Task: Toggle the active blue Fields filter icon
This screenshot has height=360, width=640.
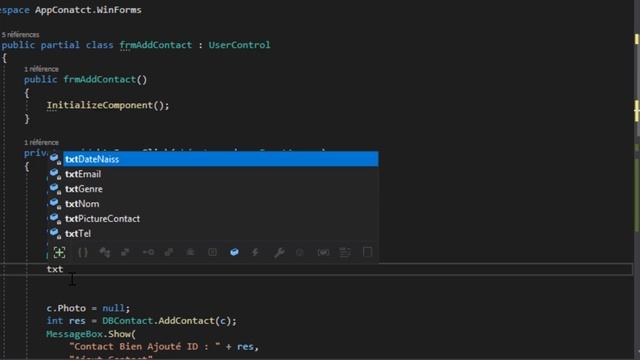Action: pos(234,252)
